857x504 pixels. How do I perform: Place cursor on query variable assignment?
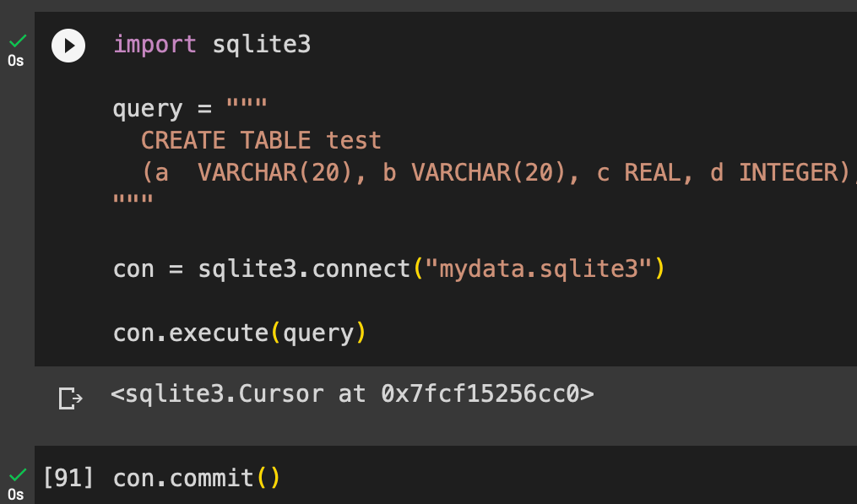pos(148,109)
